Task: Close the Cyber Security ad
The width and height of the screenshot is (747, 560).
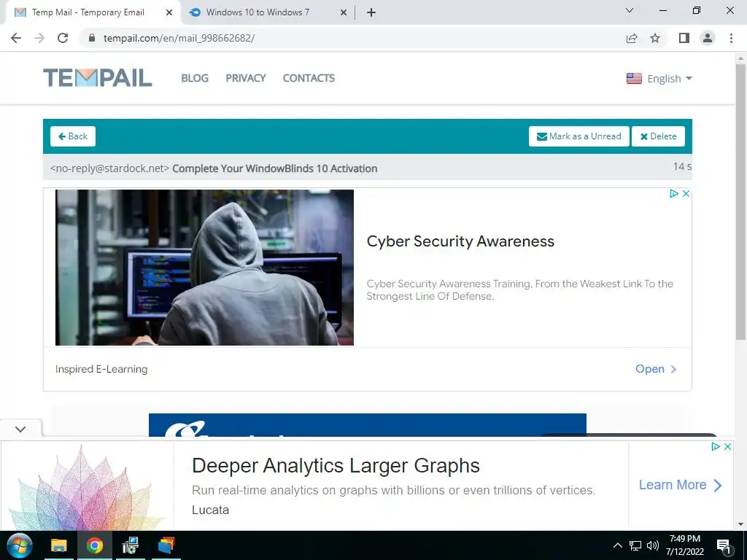Action: point(686,193)
